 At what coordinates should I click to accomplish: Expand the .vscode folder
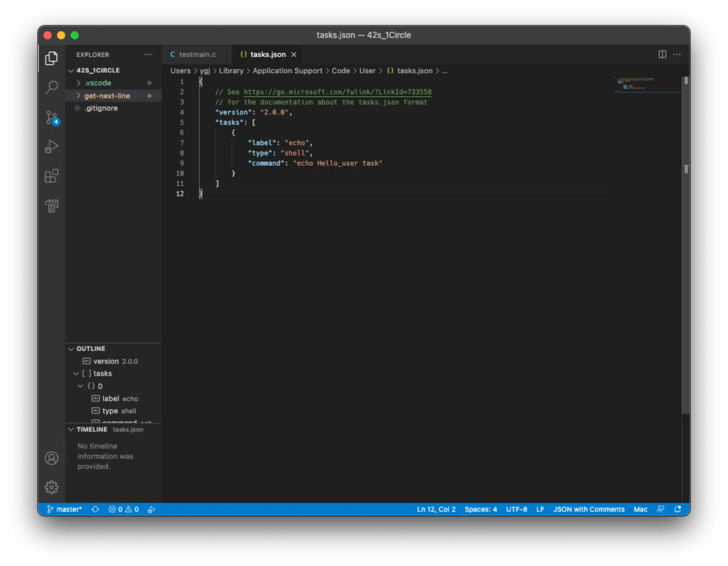click(x=97, y=83)
